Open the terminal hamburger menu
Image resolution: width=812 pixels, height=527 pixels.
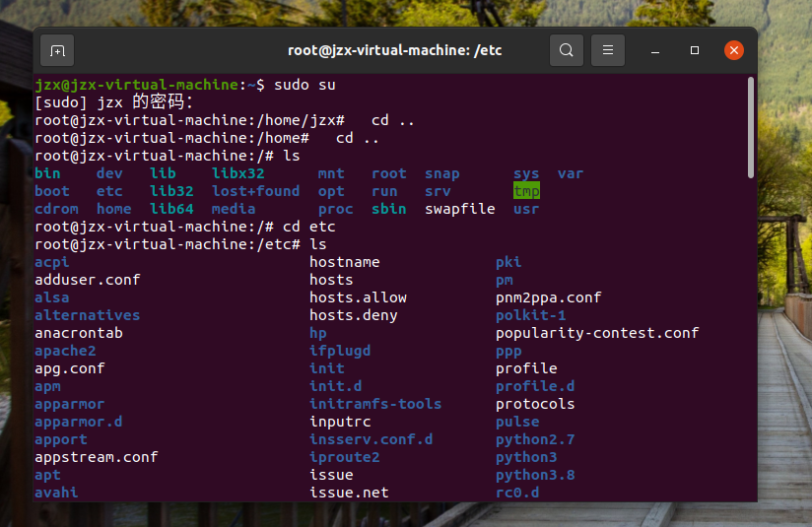click(x=608, y=51)
